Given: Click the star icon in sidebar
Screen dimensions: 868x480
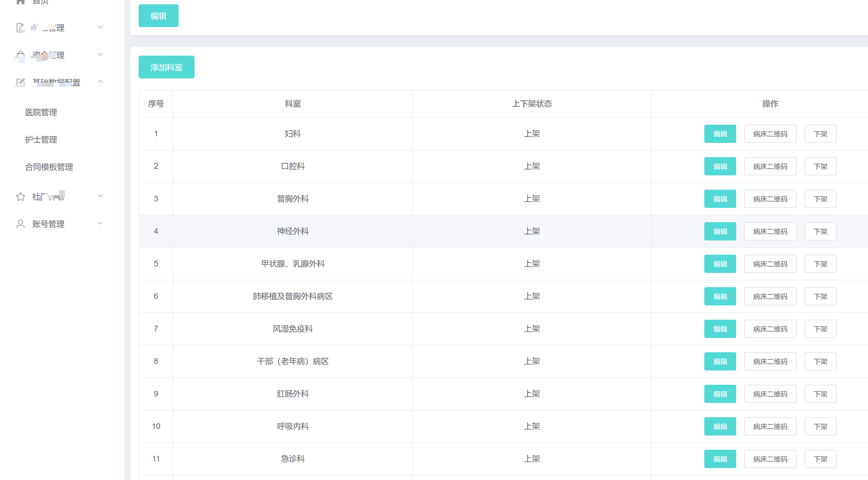Looking at the screenshot, I should point(20,197).
